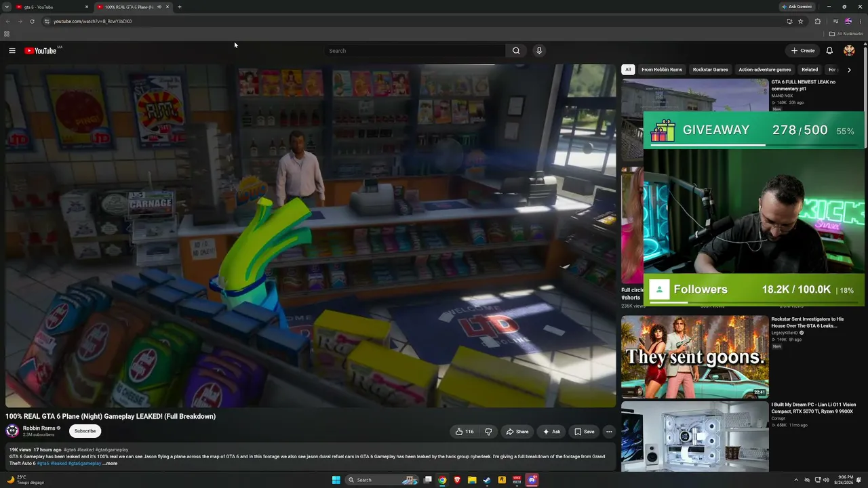The image size is (868, 488).
Task: Open the browser extensions puzzle icon
Action: (818, 21)
